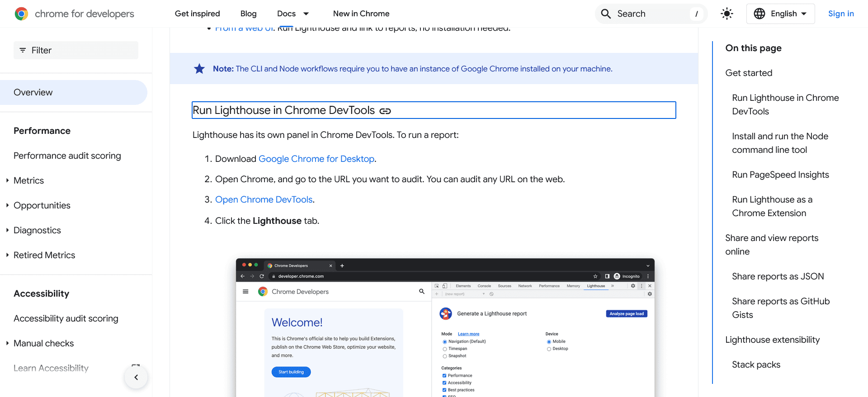Expand the Metrics section

point(8,180)
